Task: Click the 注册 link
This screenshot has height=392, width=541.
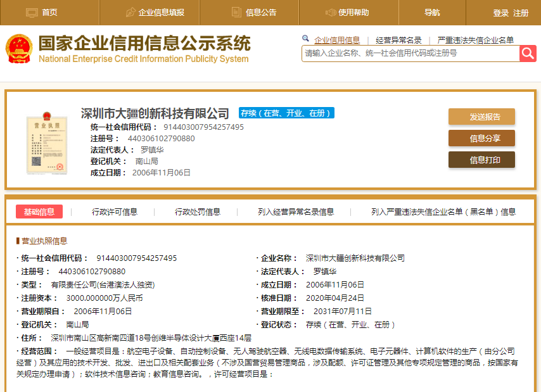Action: coord(521,13)
